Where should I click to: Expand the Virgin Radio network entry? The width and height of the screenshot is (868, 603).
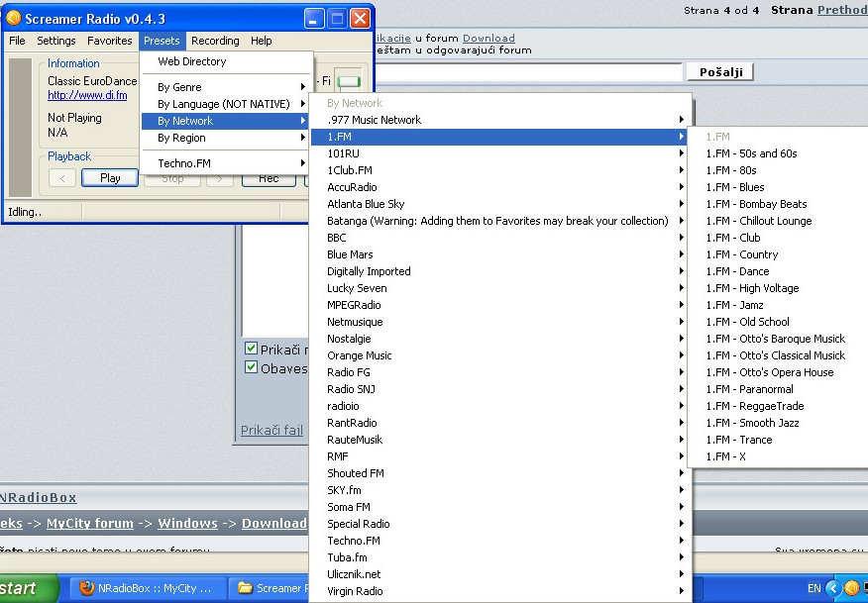(498, 591)
